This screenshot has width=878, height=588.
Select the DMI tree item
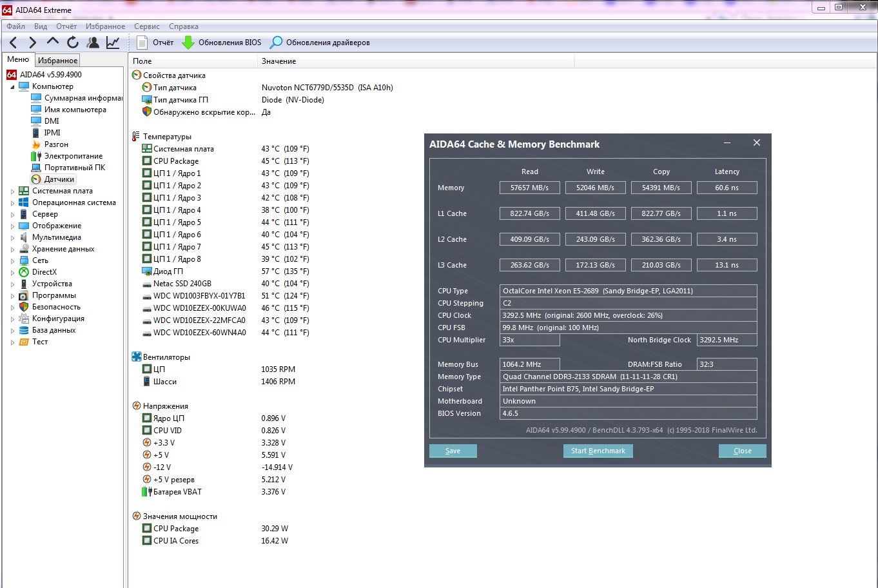pyautogui.click(x=52, y=121)
